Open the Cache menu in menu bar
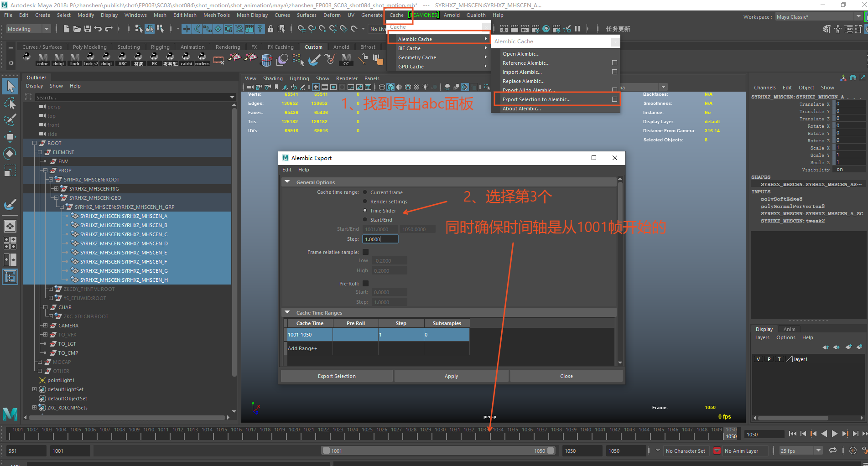Viewport: 868px width, 466px height. 396,15
